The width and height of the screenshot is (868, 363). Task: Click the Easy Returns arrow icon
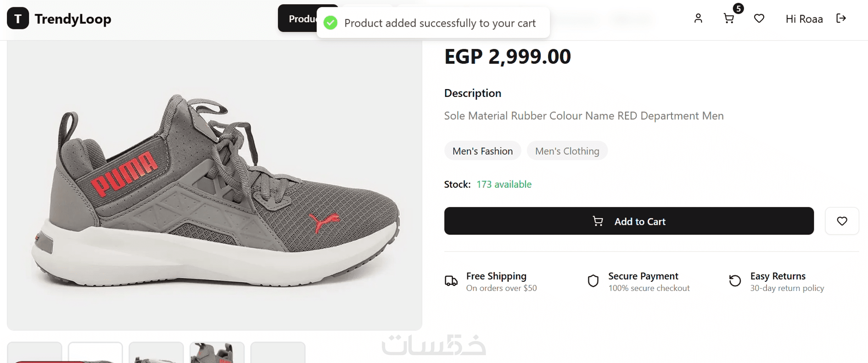coord(735,281)
